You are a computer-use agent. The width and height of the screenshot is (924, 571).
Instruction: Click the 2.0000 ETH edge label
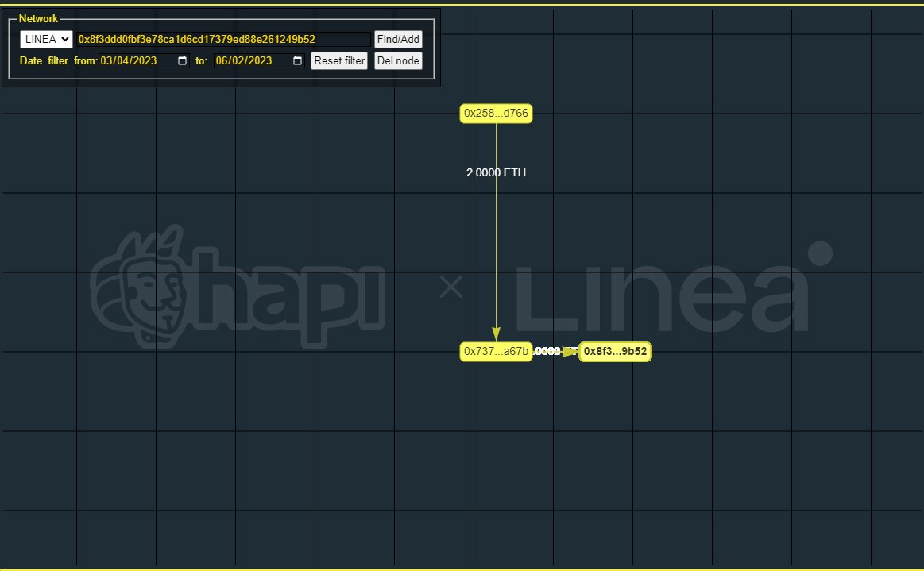point(496,172)
